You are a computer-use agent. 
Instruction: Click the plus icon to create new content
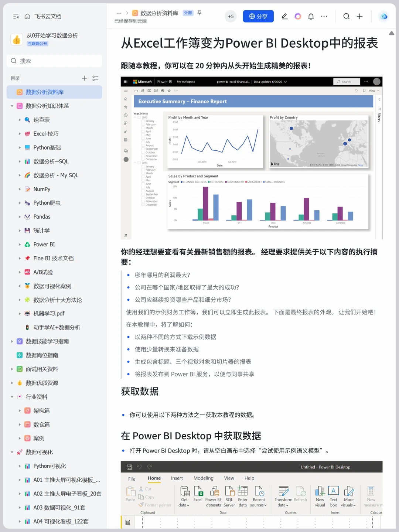coord(359,16)
